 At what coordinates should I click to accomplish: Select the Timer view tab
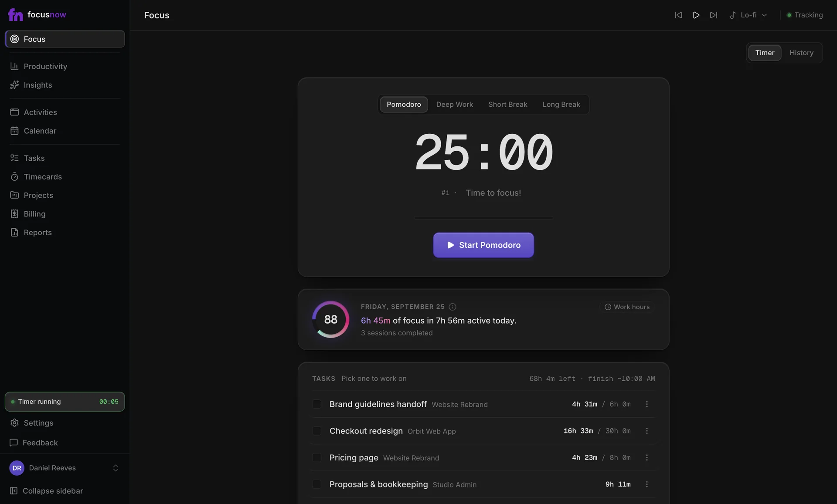765,53
